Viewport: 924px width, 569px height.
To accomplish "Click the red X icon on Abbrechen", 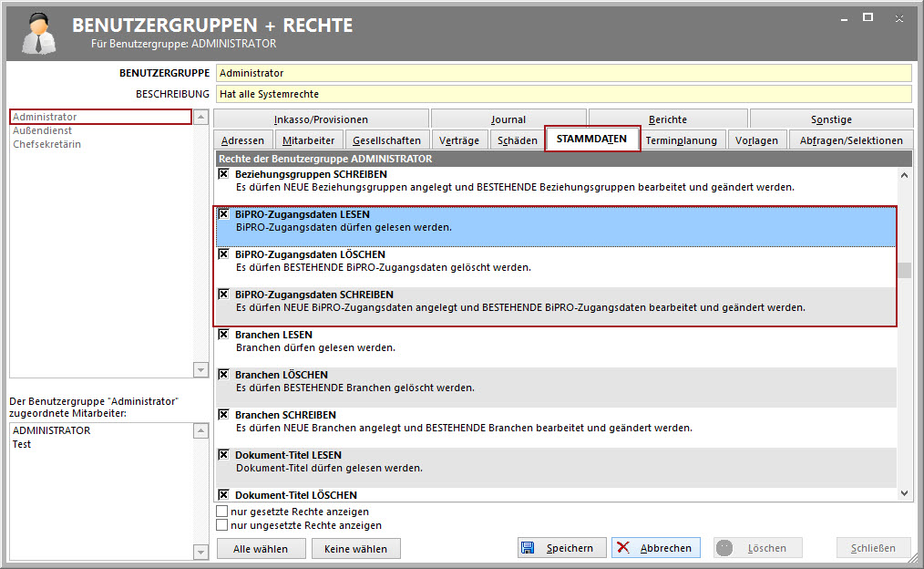I will click(x=623, y=548).
